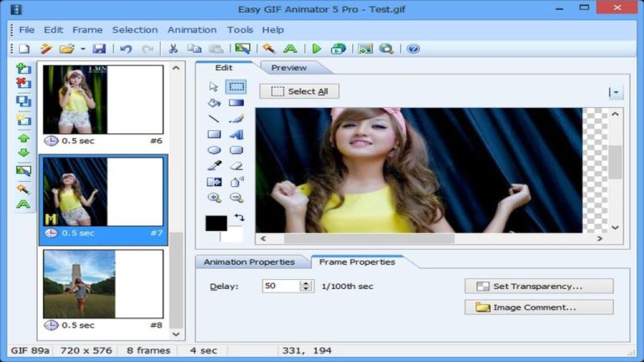Click the magnifier icon in the top toolbar
The image size is (644, 362).
tap(386, 49)
